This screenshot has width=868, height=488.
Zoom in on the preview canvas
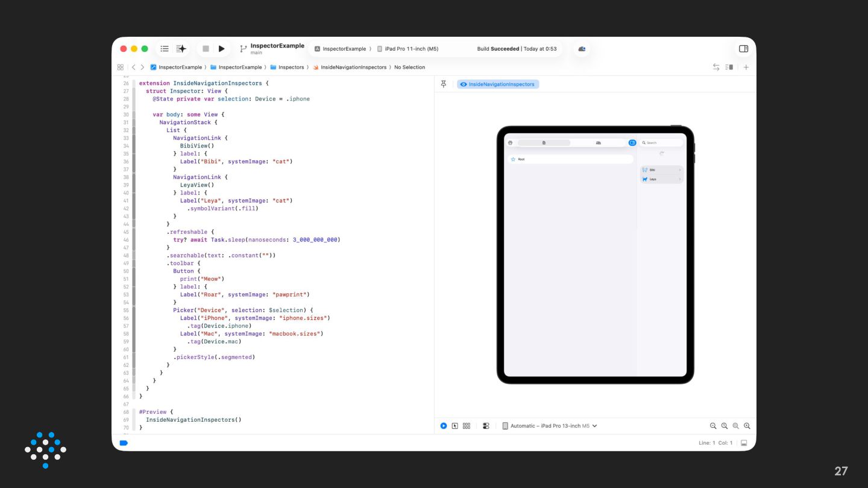[x=747, y=426]
